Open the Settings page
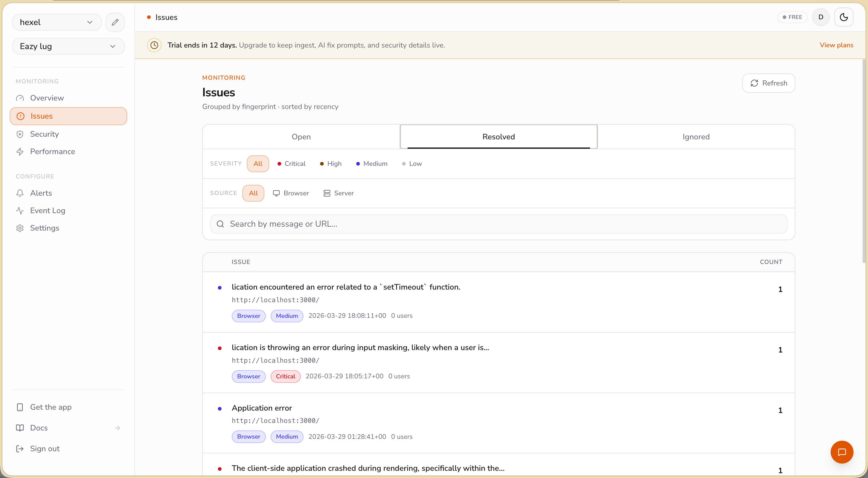This screenshot has width=868, height=478. point(45,228)
